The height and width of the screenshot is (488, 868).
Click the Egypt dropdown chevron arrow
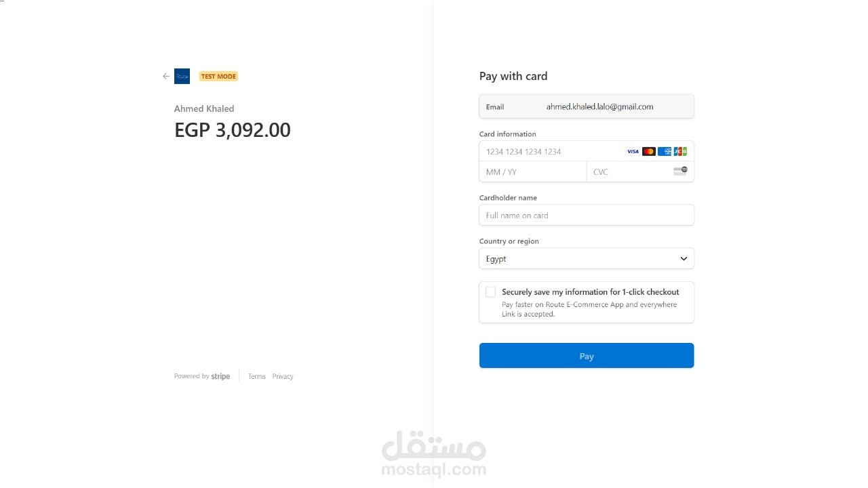[684, 259]
